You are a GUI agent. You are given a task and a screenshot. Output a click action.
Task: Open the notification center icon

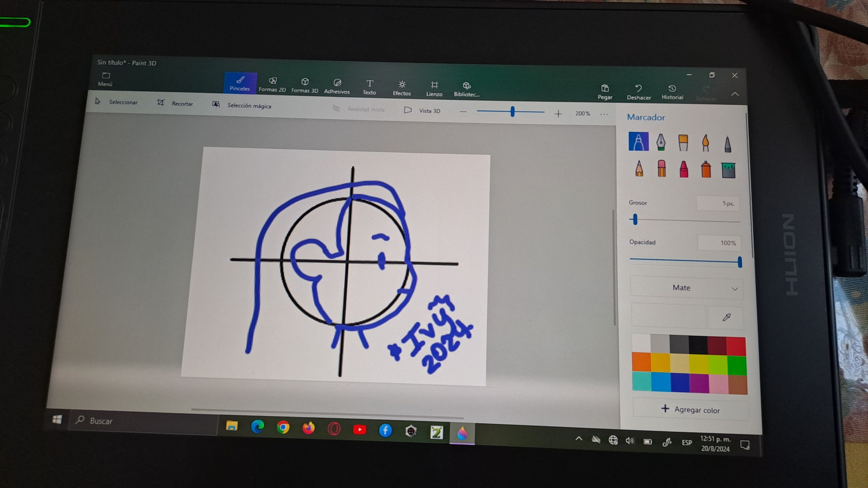point(745,445)
